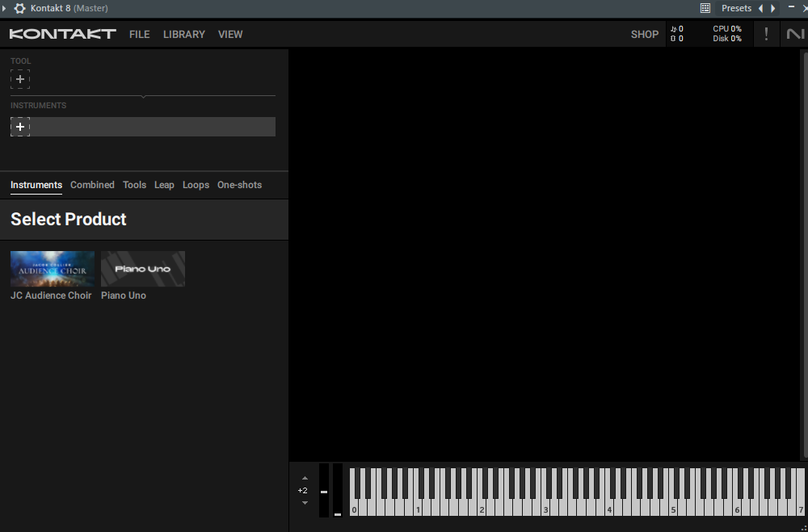The image size is (808, 532).
Task: Switch to the One-shots tab
Action: pyautogui.click(x=240, y=185)
